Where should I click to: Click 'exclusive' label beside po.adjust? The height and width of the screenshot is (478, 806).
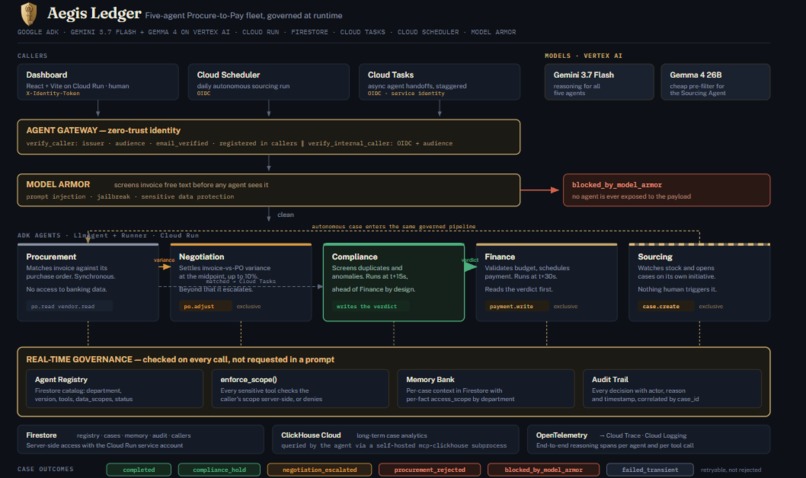(x=249, y=306)
